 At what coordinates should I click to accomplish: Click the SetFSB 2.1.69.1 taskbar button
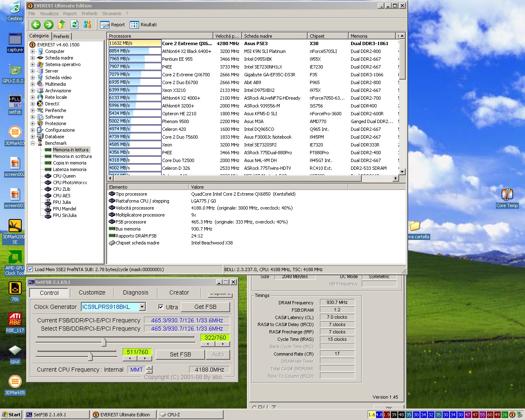(x=57, y=415)
